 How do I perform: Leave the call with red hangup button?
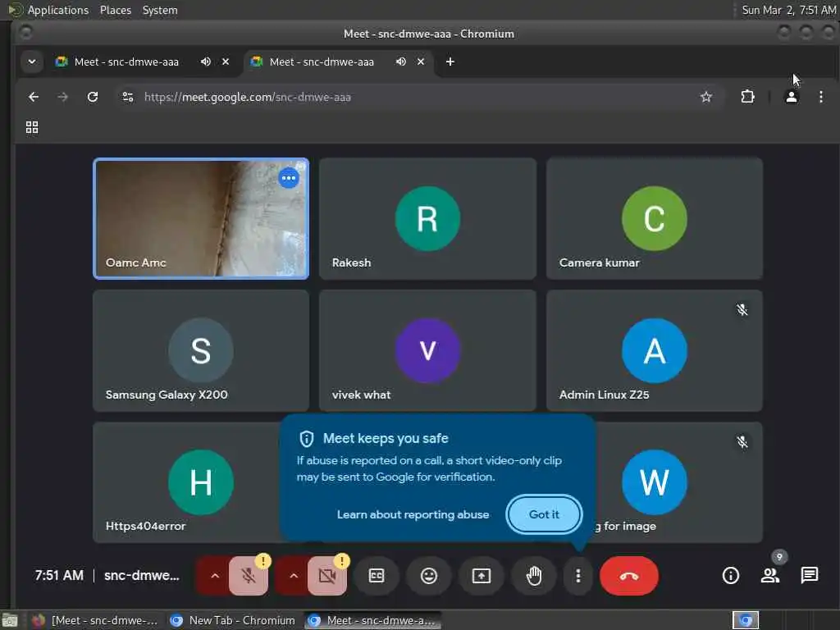coord(629,576)
